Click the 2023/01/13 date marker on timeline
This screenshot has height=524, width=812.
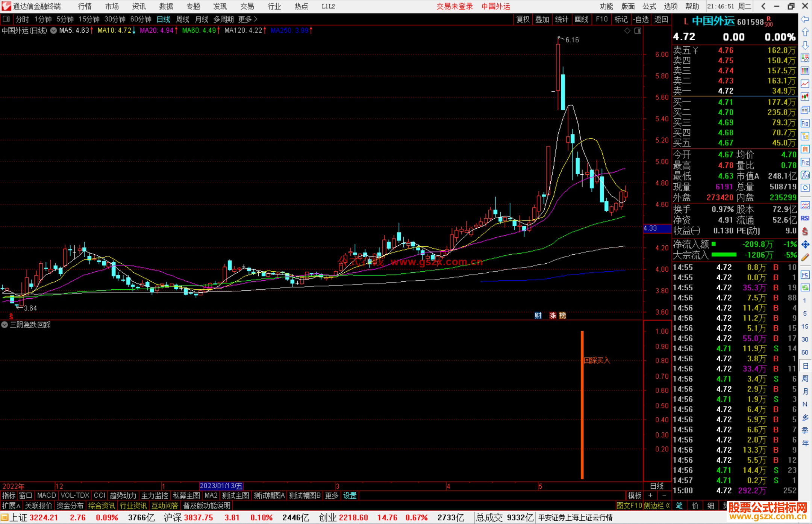[x=221, y=486]
